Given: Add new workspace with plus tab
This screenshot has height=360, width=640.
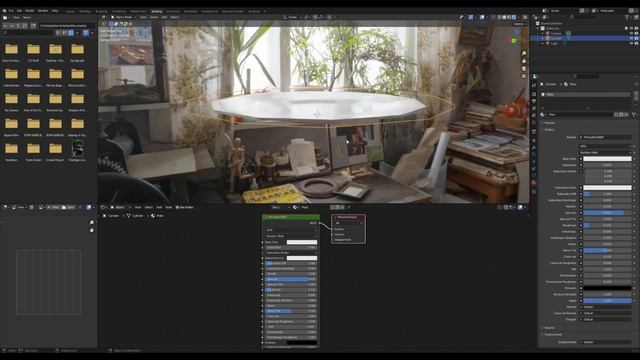Looking at the screenshot, I should tap(264, 11).
